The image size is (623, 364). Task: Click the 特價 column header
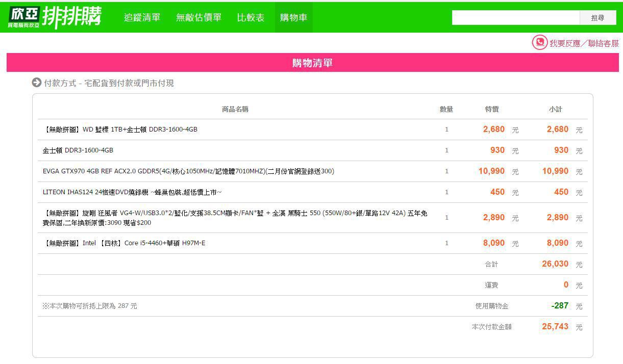click(492, 109)
